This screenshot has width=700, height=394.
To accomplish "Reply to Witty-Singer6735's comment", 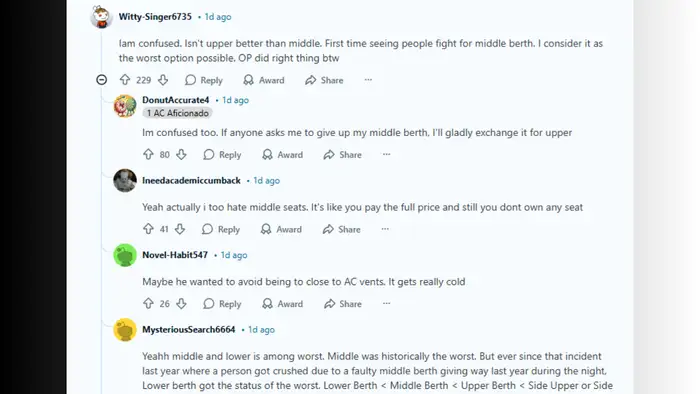I will (204, 80).
